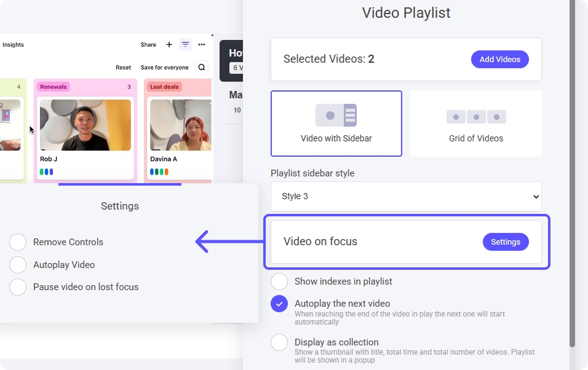Click the Add Videos button
Viewport: 588px width, 370px height.
(499, 60)
